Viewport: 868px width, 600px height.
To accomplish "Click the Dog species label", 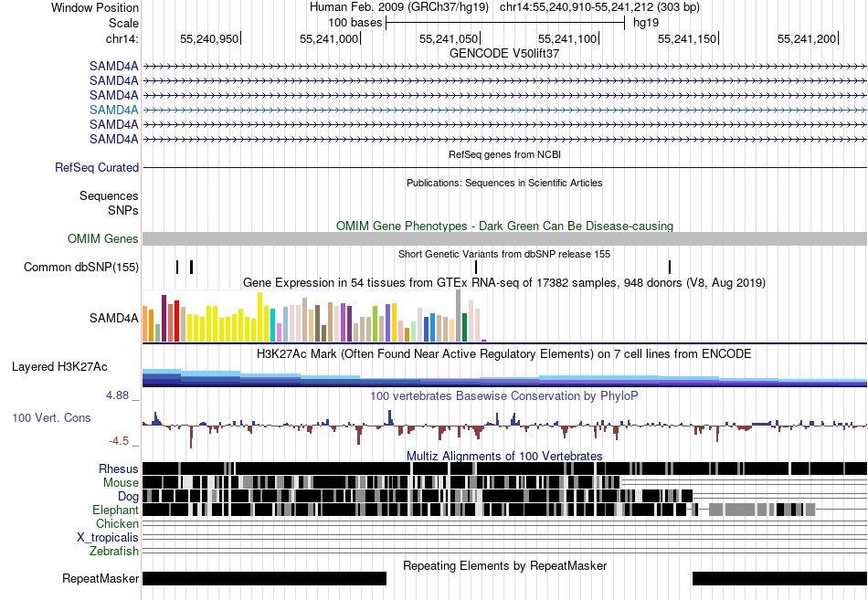I will tap(128, 497).
